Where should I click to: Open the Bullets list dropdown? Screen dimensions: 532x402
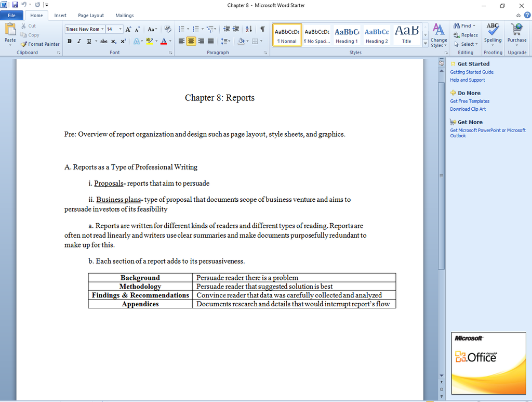188,29
